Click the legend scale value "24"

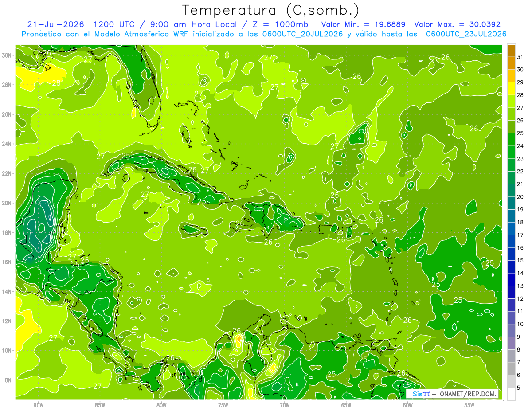520,146
